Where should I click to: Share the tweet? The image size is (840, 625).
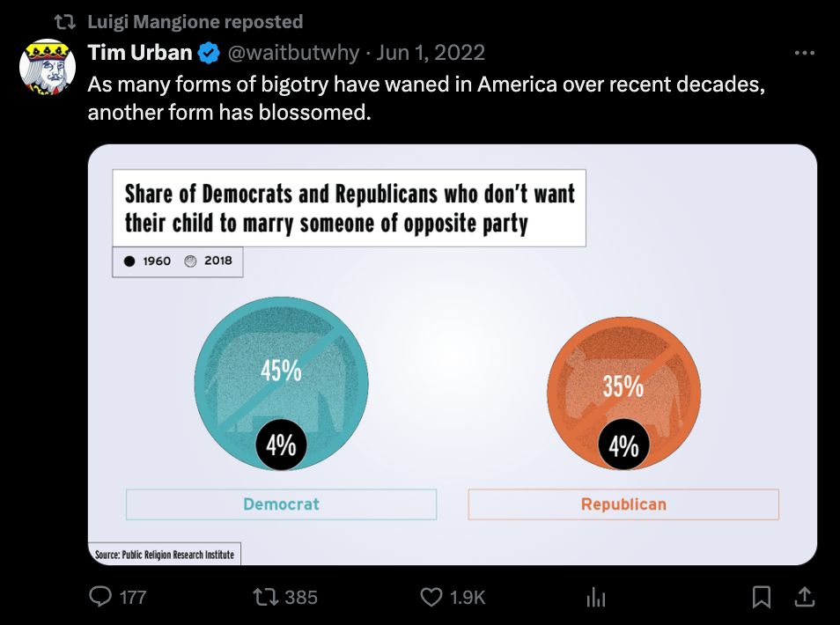[x=804, y=597]
